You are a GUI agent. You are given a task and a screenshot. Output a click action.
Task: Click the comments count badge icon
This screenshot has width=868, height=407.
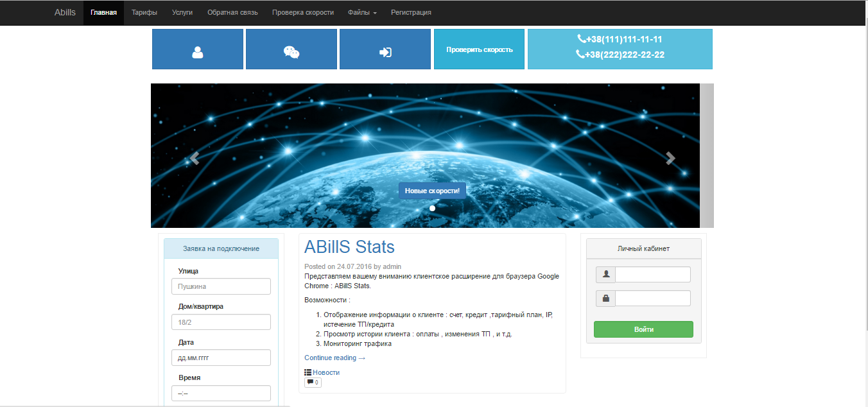click(x=313, y=383)
